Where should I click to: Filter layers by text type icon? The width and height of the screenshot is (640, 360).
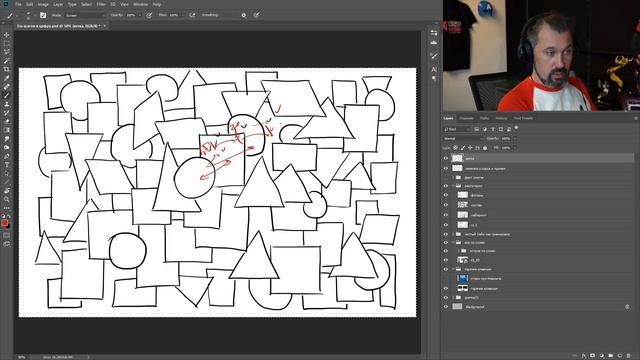492,129
